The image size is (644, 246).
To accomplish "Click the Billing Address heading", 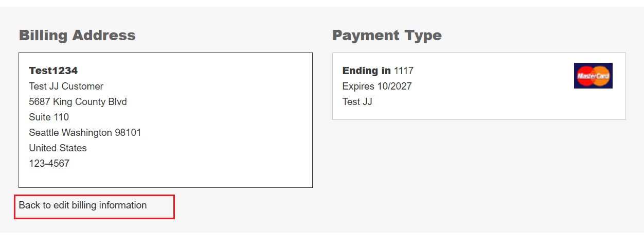I will (77, 36).
